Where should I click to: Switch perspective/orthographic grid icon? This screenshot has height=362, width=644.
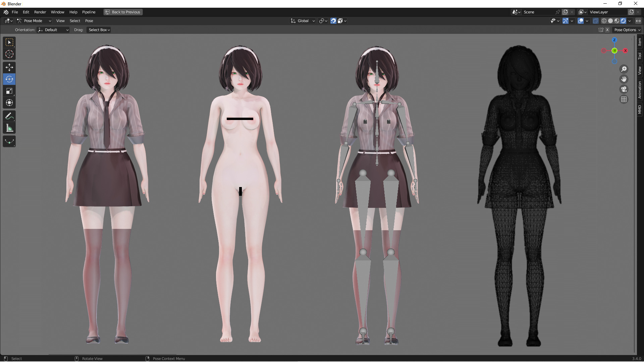coord(624,99)
